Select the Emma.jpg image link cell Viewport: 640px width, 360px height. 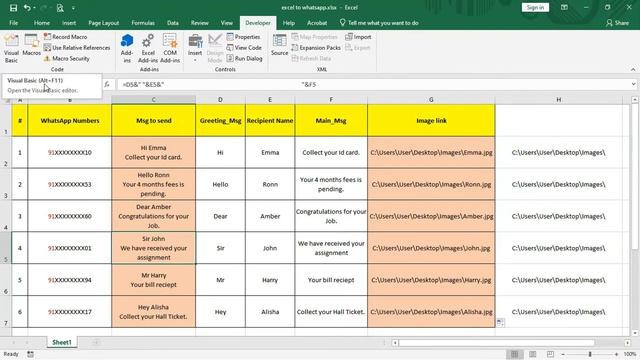pos(431,152)
